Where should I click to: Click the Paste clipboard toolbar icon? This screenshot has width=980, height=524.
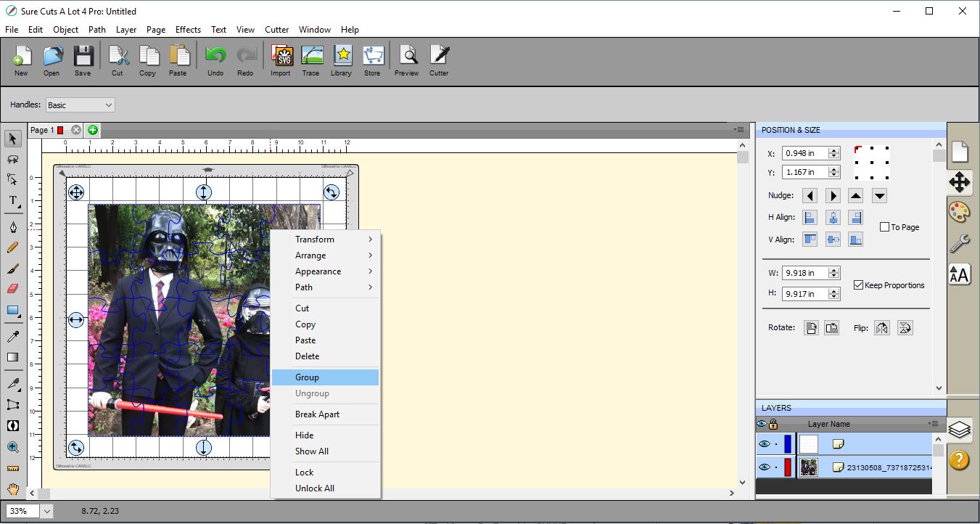178,61
